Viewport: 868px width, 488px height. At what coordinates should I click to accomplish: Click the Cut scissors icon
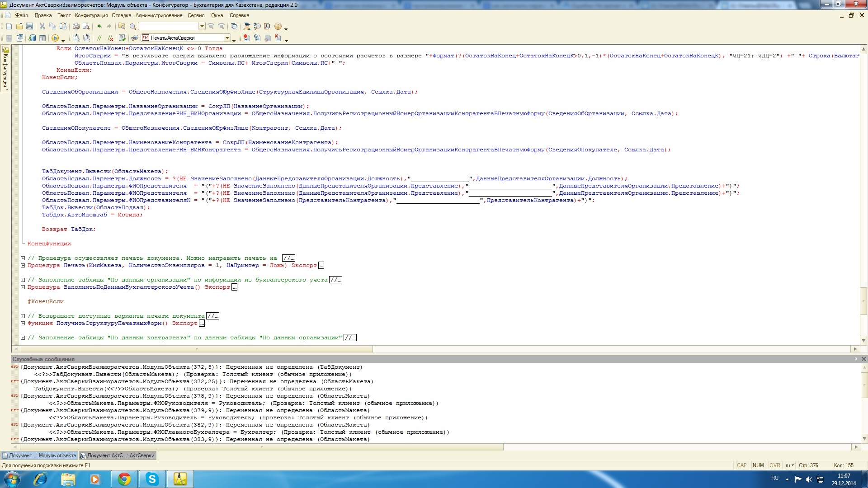pyautogui.click(x=42, y=26)
